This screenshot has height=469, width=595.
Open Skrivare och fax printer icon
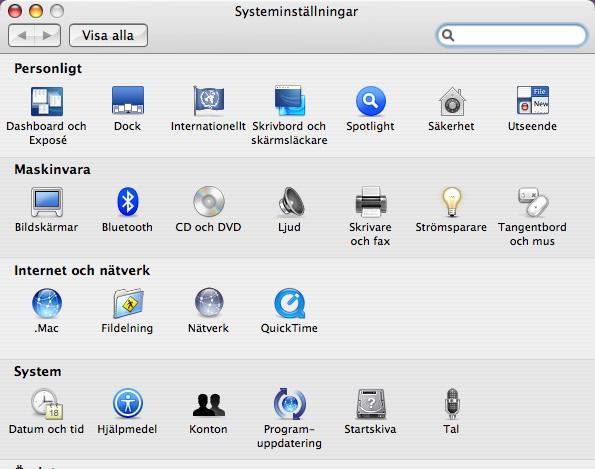pos(371,201)
